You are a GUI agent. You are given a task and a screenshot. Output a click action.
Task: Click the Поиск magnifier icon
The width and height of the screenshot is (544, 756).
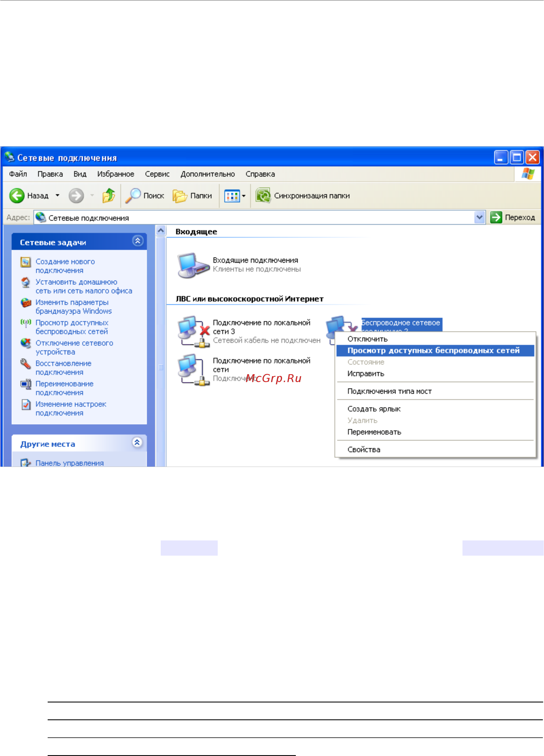133,196
